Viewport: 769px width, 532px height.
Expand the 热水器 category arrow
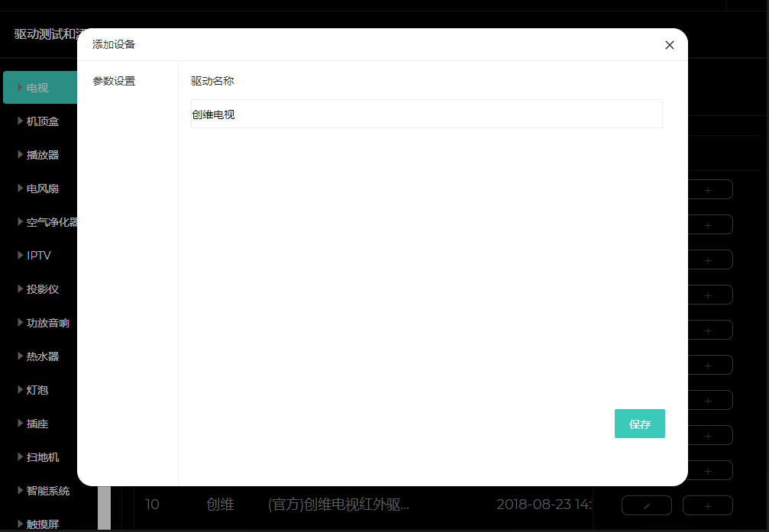point(20,356)
